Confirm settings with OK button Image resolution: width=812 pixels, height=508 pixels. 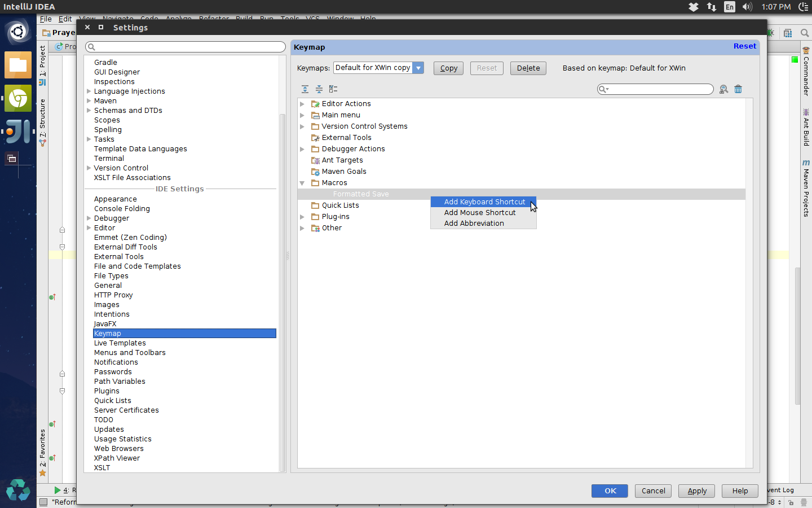pyautogui.click(x=610, y=491)
